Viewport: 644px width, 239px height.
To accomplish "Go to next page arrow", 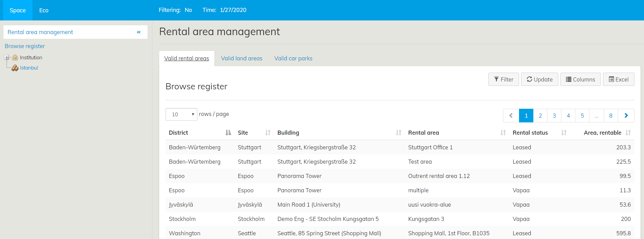I will pyautogui.click(x=626, y=116).
